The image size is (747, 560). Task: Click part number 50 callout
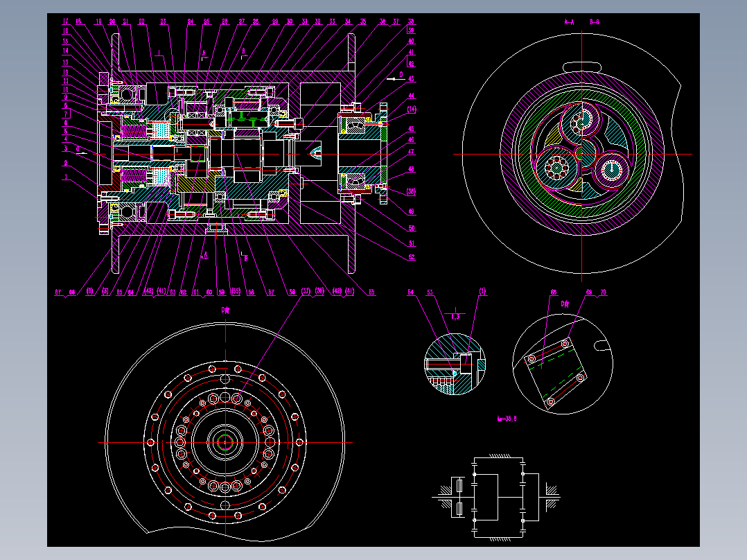[x=411, y=228]
